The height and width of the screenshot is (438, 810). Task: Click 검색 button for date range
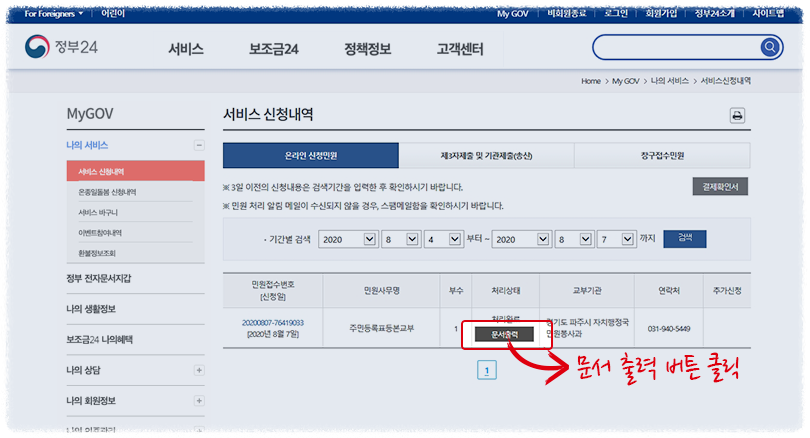click(684, 239)
